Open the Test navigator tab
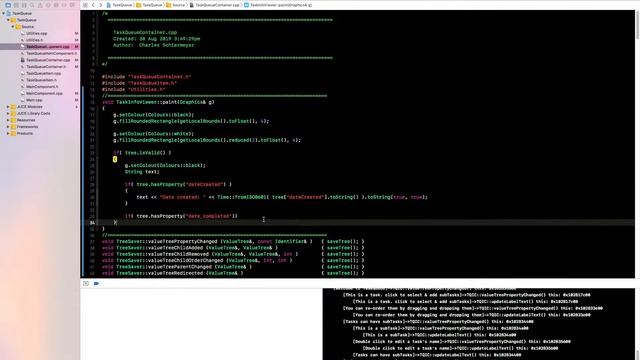640x360 pixels. click(x=48, y=5)
